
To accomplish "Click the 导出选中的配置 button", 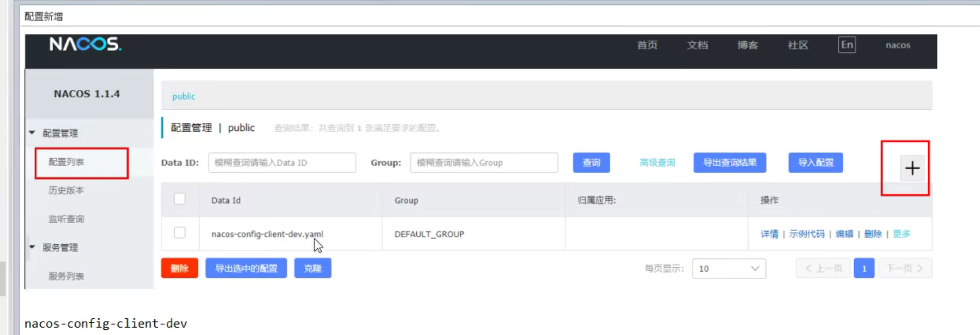I will tap(246, 268).
